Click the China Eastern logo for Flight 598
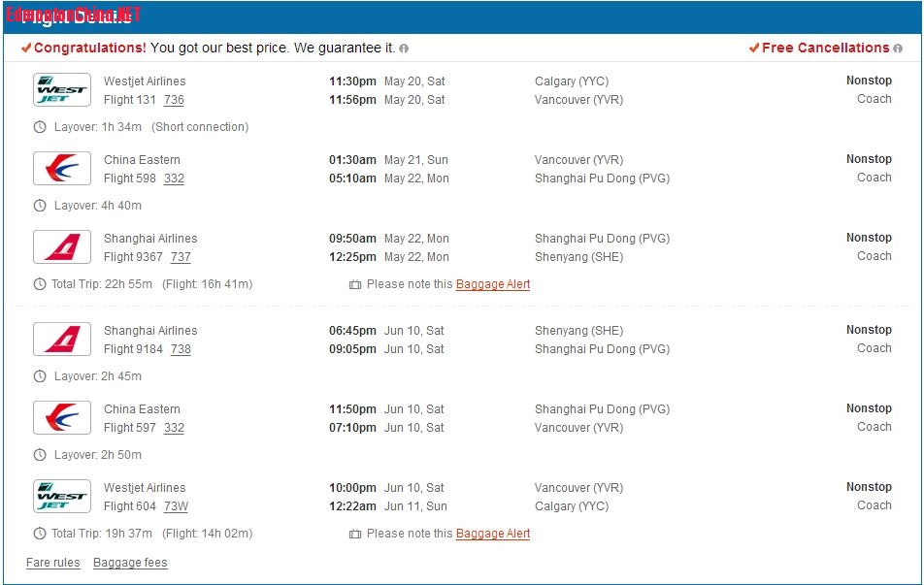The width and height of the screenshot is (924, 585). coord(62,169)
